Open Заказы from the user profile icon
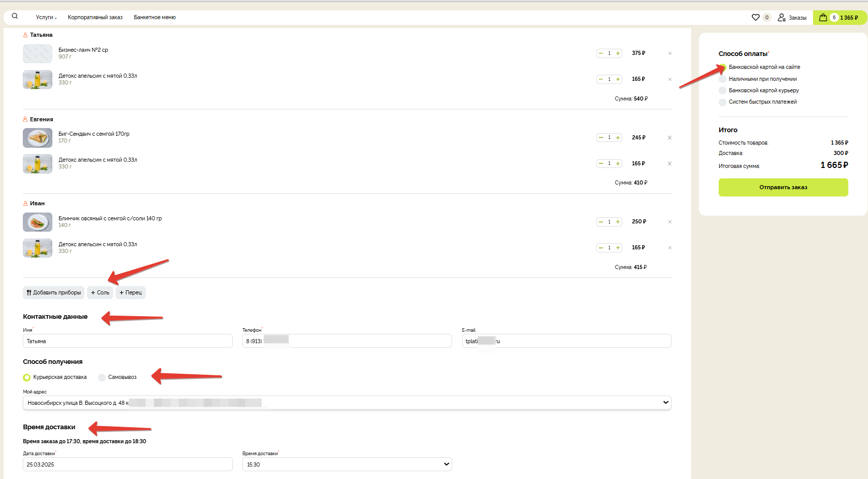This screenshot has width=868, height=479. pos(782,18)
